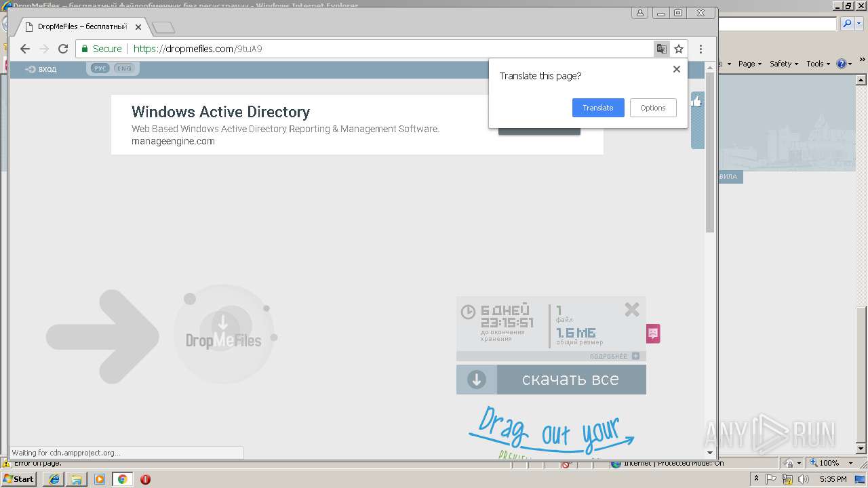Switch the site language to РУС
The height and width of the screenshot is (488, 868).
100,68
